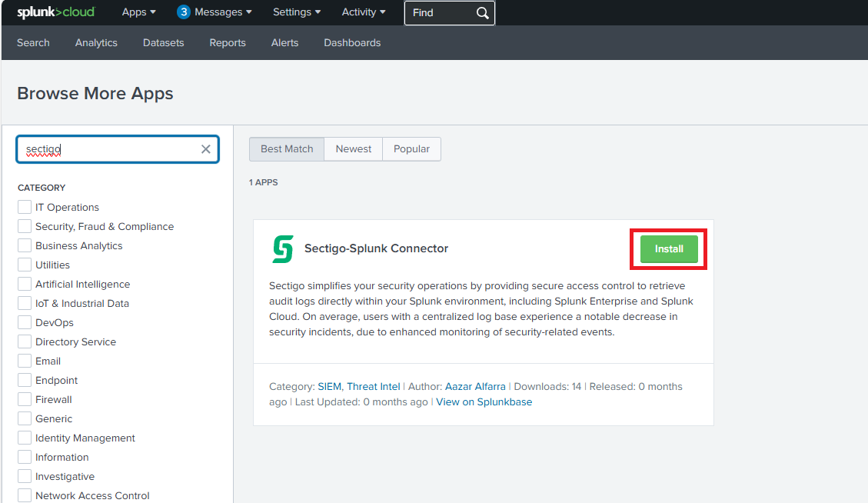Select the Artificial Intelligence checkbox

(x=25, y=284)
